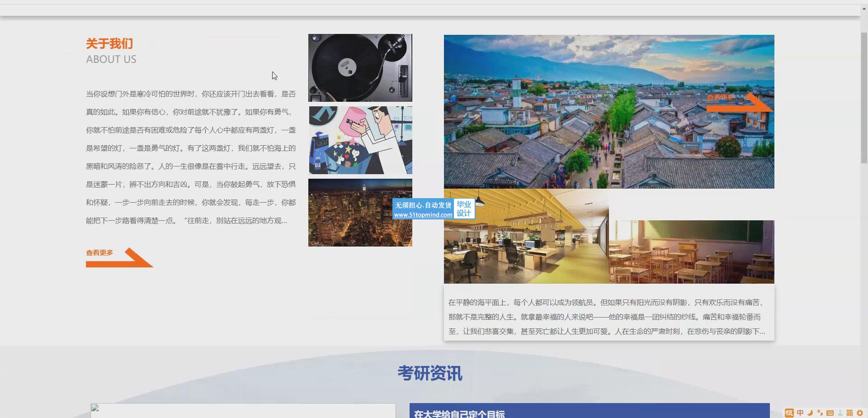Click the yellow office interior image

[x=526, y=236]
